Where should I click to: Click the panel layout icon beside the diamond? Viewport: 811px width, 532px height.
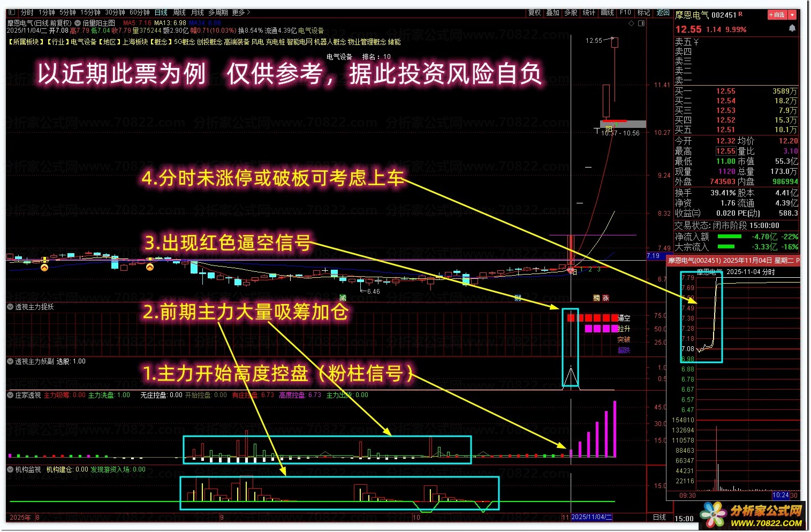pos(641,23)
